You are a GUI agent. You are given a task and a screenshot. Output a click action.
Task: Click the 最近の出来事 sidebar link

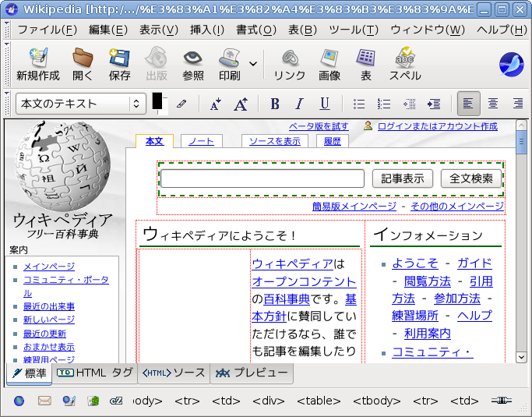tap(49, 306)
